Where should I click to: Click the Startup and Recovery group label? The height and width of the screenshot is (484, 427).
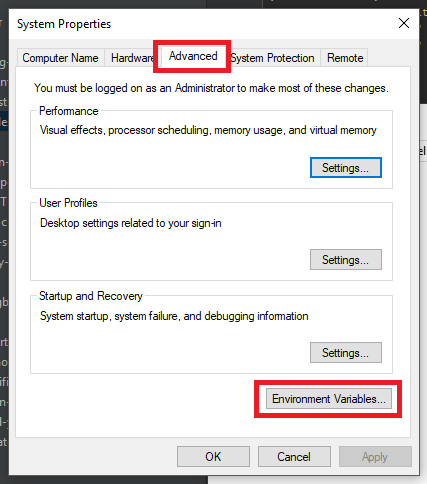[91, 296]
